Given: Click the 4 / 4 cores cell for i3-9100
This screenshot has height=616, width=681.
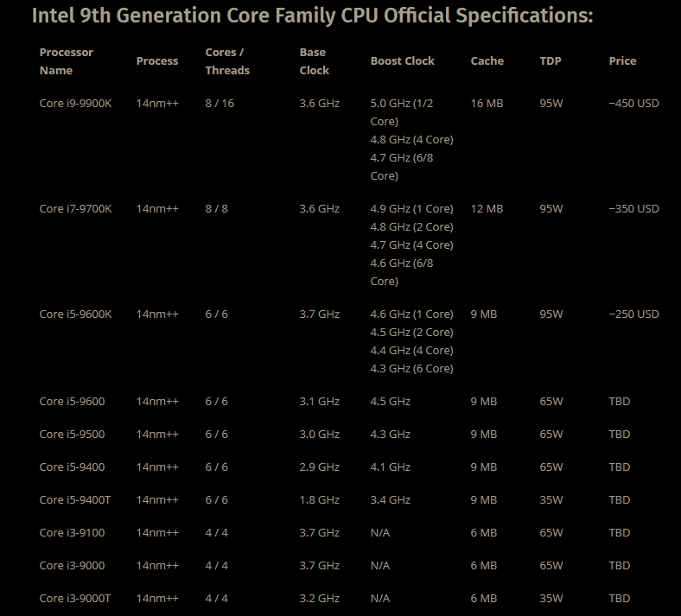Looking at the screenshot, I should click(216, 533).
